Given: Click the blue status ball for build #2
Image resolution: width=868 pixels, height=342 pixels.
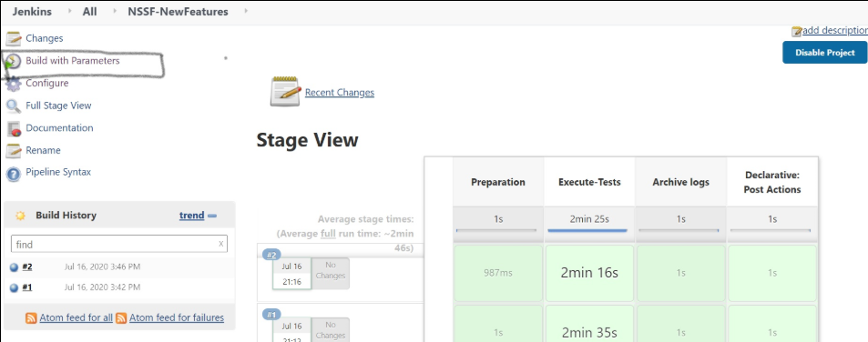Looking at the screenshot, I should pos(15,267).
